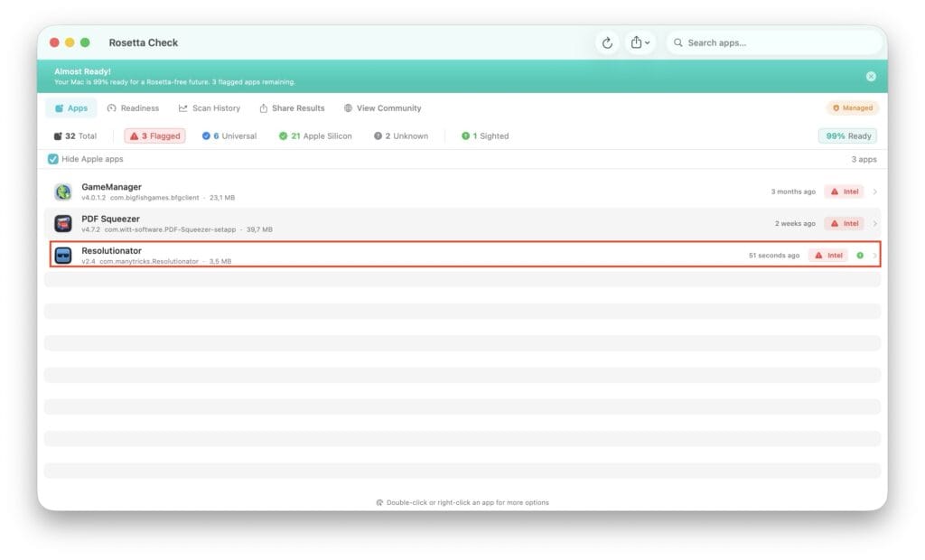Select the 32 Total filter

coord(76,135)
